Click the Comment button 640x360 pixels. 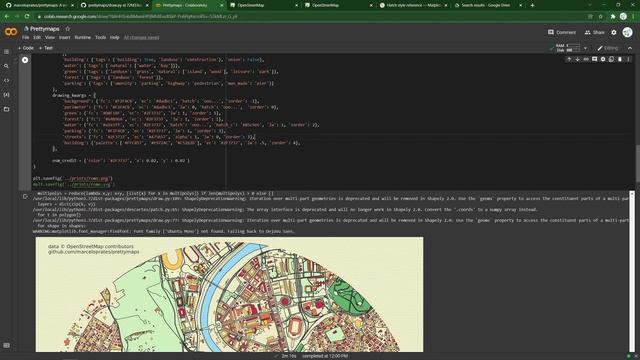pos(562,32)
